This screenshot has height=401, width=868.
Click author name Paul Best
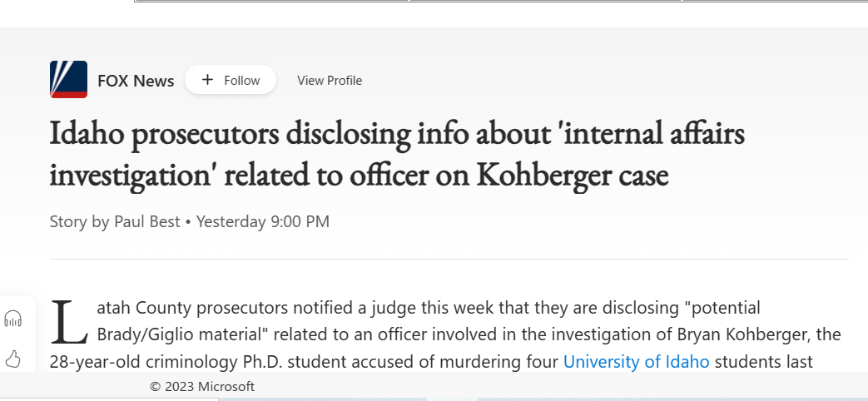147,222
